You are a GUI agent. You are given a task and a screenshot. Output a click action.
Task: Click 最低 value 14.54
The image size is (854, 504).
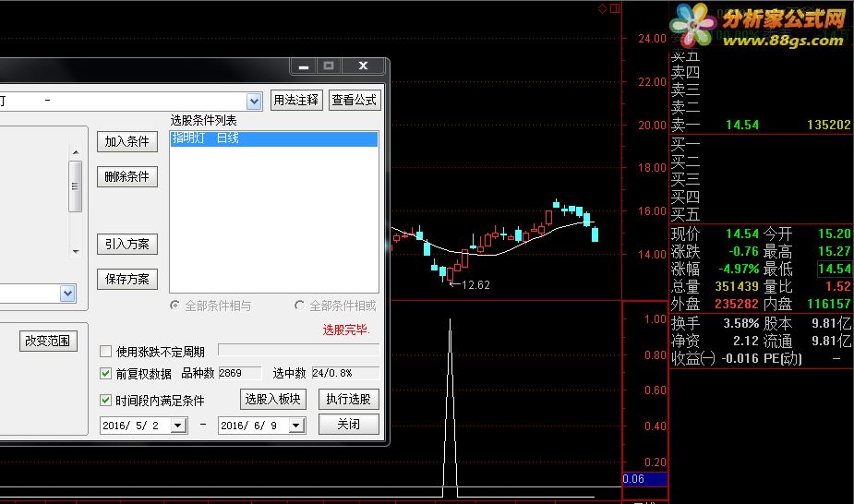click(x=834, y=269)
